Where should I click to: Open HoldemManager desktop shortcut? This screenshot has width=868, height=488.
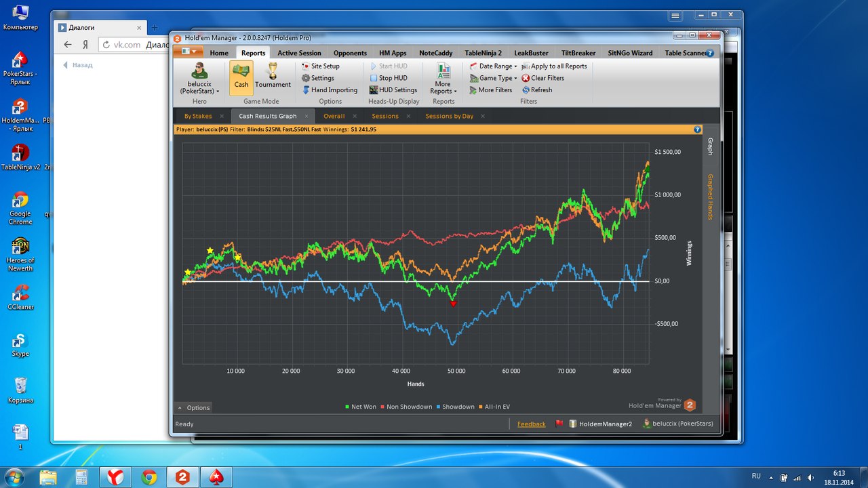pyautogui.click(x=20, y=114)
